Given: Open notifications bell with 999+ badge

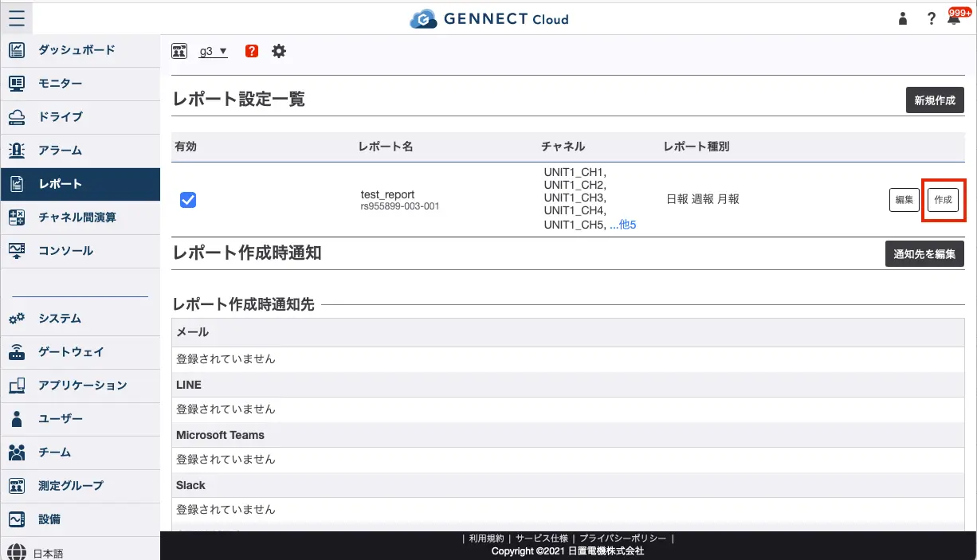Looking at the screenshot, I should [954, 18].
